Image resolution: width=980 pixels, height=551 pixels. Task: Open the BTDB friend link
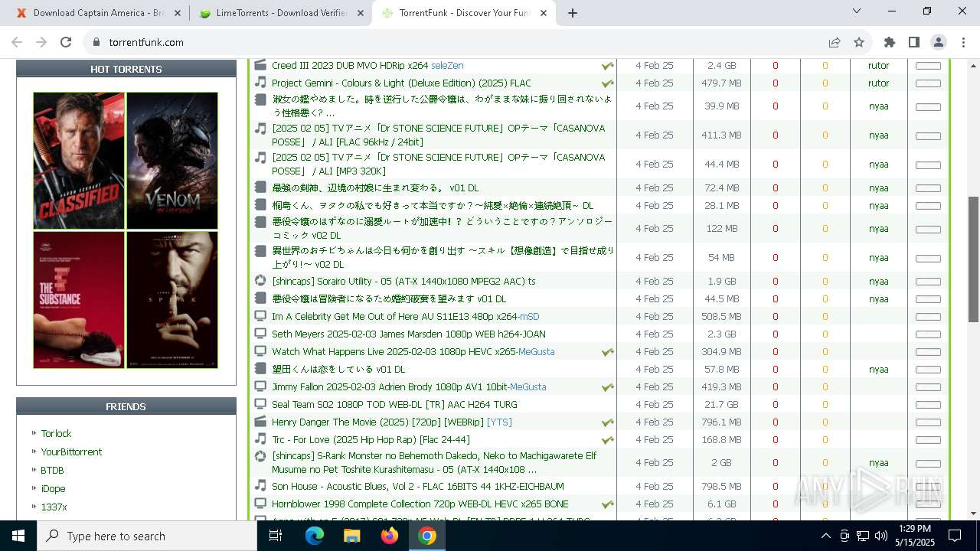coord(52,470)
